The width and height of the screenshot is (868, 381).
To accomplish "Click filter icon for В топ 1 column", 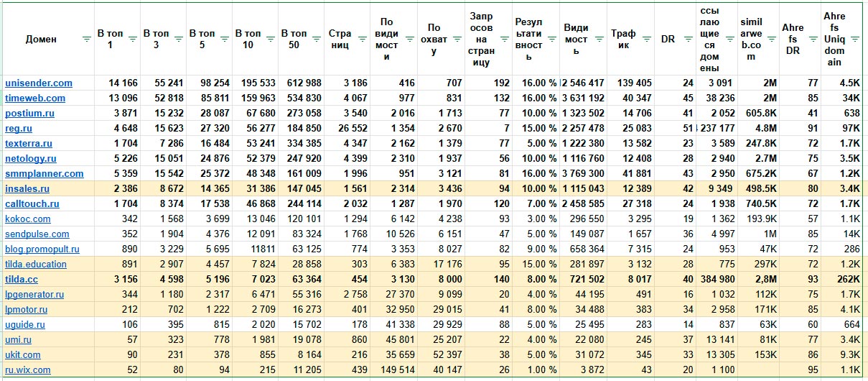I will (x=132, y=40).
